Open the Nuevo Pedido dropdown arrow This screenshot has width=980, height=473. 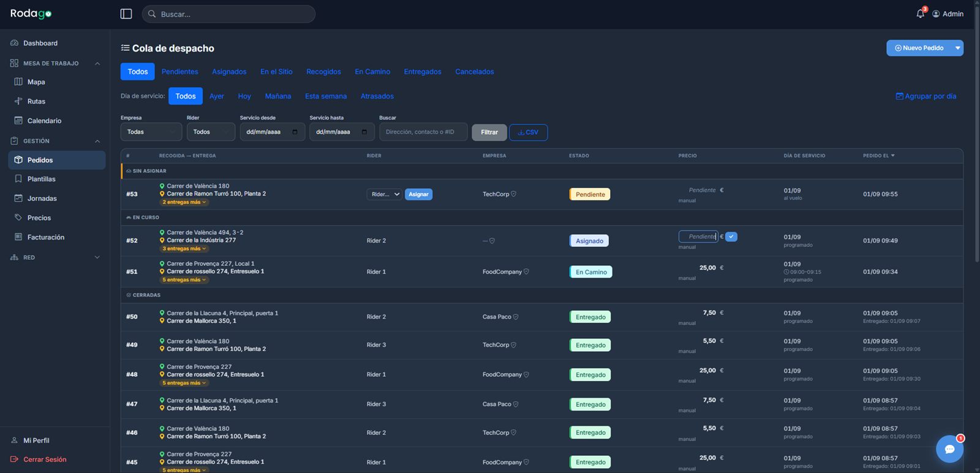pyautogui.click(x=957, y=48)
